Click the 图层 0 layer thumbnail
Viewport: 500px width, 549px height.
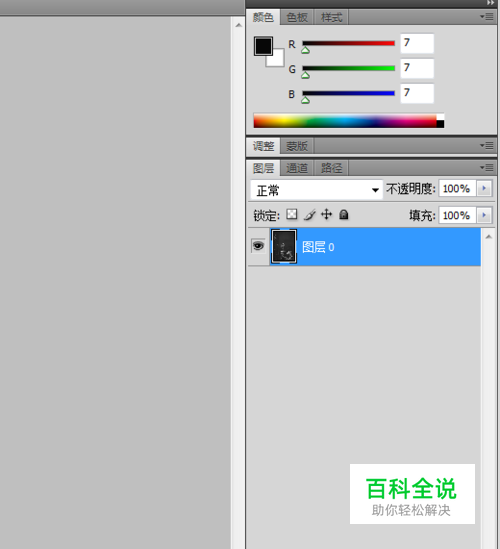coord(284,246)
